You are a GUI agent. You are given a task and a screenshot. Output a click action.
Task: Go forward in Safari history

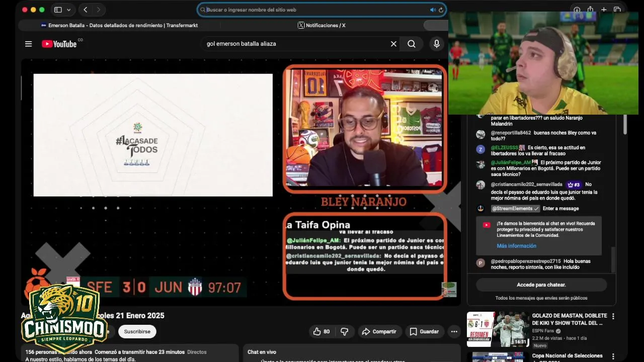tap(99, 10)
